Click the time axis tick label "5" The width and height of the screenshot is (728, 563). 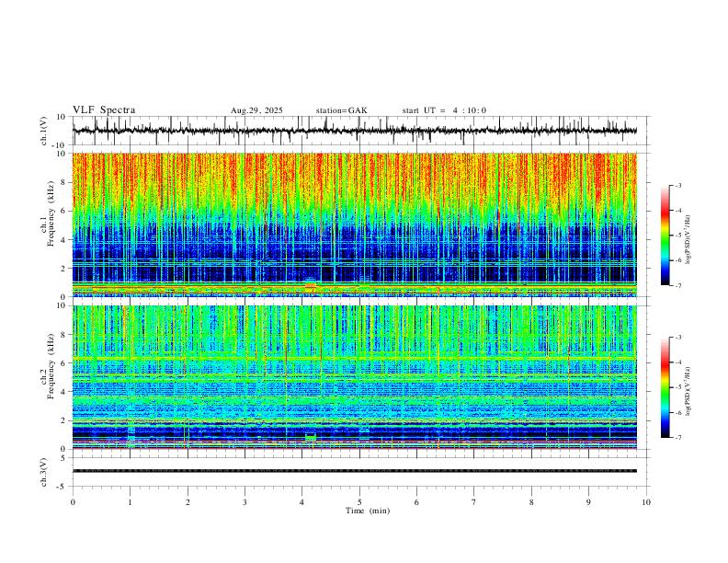[359, 502]
